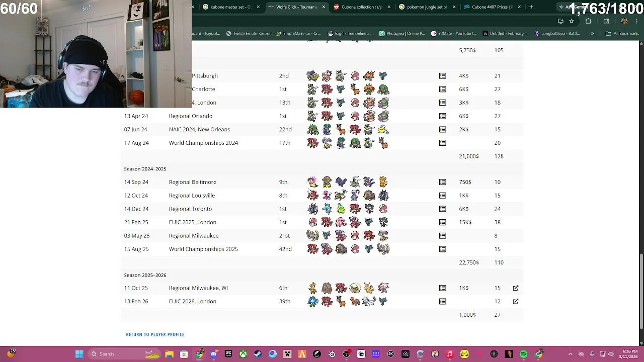The height and width of the screenshot is (362, 644).
Task: Open external link icon for Regional Milwaukee, WI
Action: click(x=515, y=288)
